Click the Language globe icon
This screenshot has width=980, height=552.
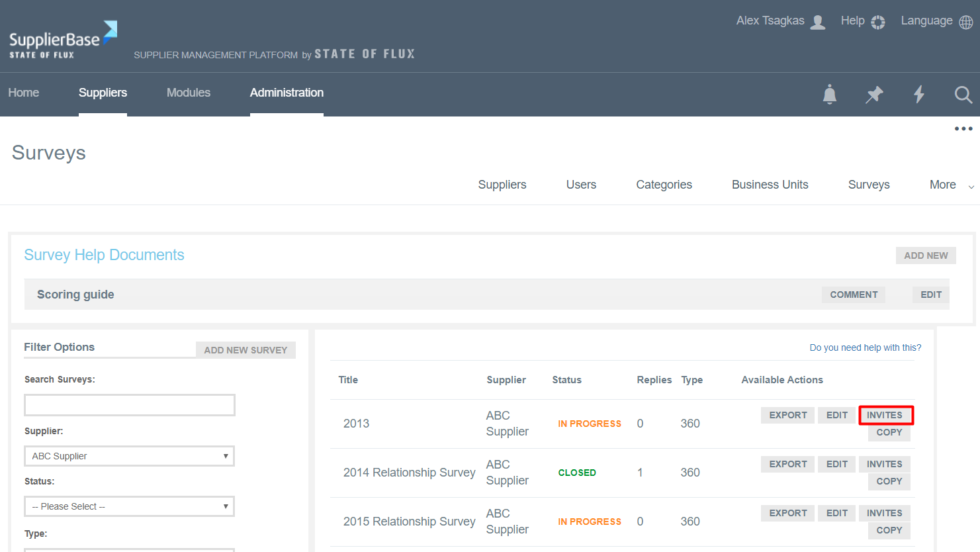pyautogui.click(x=965, y=23)
